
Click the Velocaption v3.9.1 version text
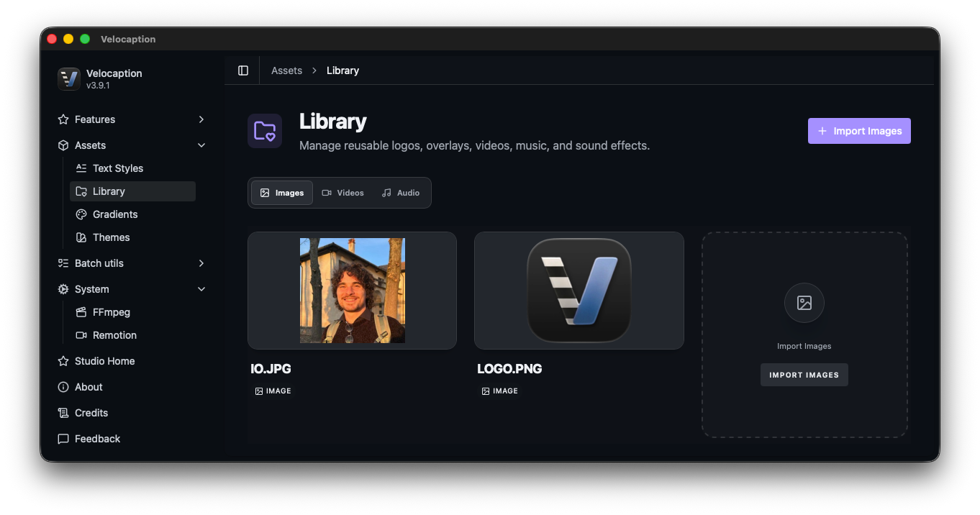[98, 86]
